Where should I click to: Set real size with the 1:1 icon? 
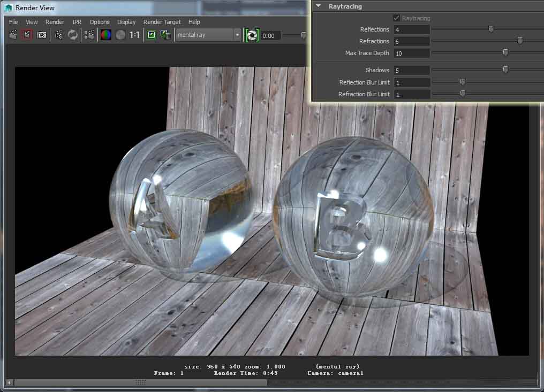[x=134, y=35]
